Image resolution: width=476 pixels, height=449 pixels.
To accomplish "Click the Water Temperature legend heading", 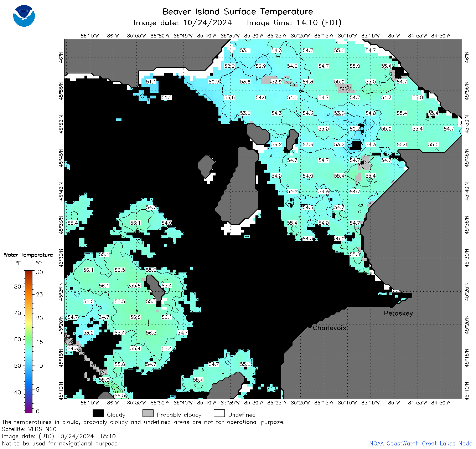I will coord(28,255).
